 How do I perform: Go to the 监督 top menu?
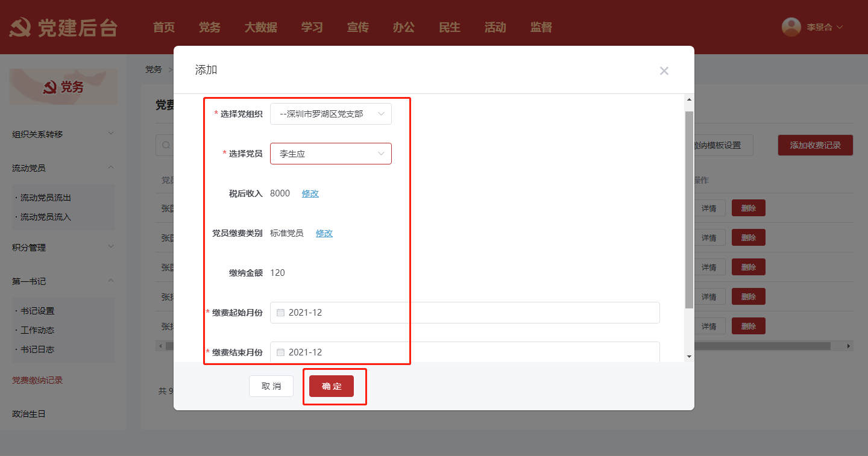click(x=541, y=27)
